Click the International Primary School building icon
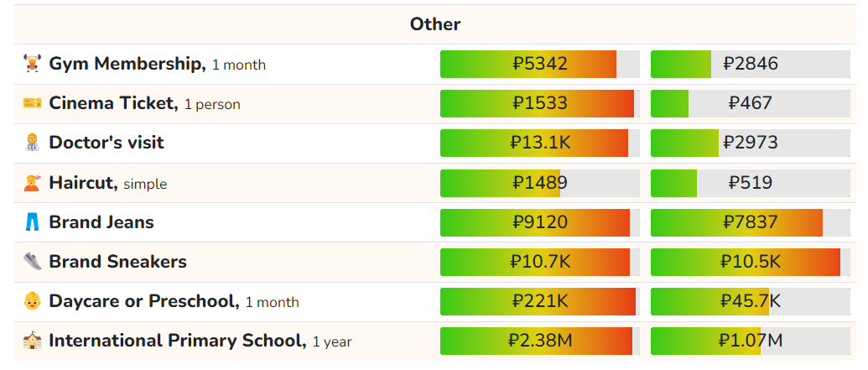This screenshot has width=868, height=370. [x=32, y=340]
